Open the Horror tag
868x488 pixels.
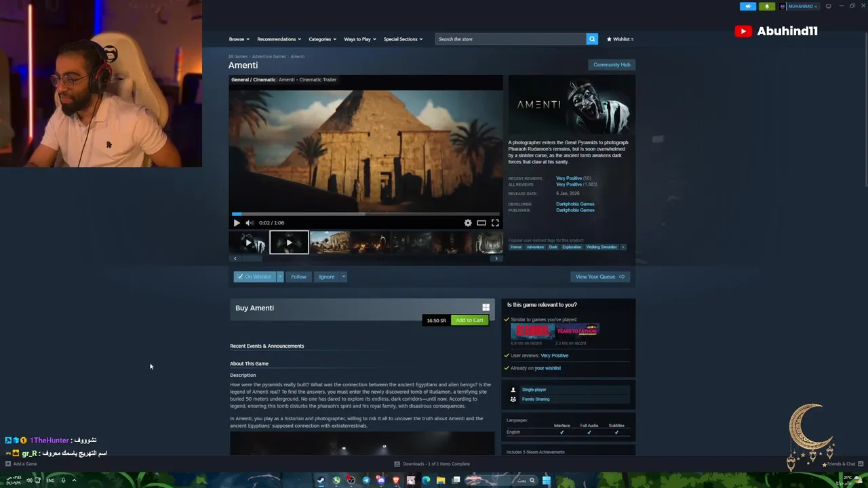(x=516, y=247)
